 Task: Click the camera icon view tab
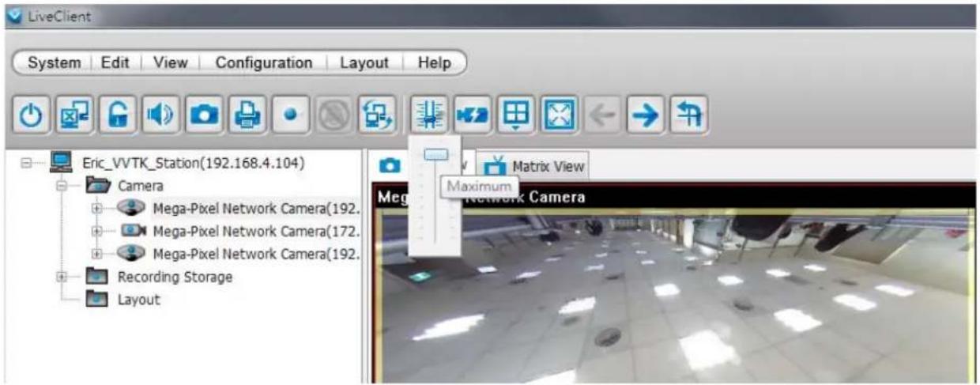pyautogui.click(x=390, y=166)
